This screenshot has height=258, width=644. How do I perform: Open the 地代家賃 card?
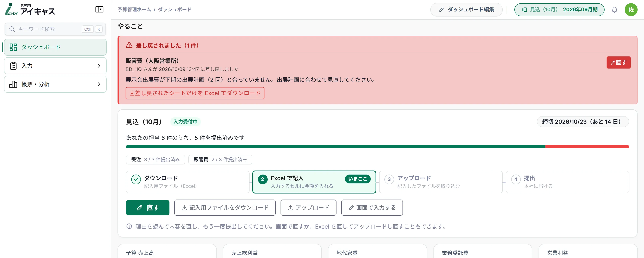click(377, 251)
